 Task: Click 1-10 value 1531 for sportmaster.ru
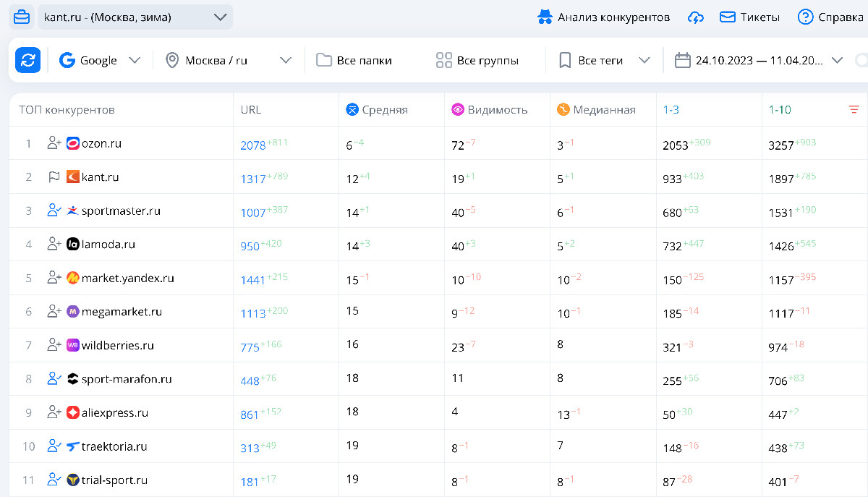(x=781, y=213)
